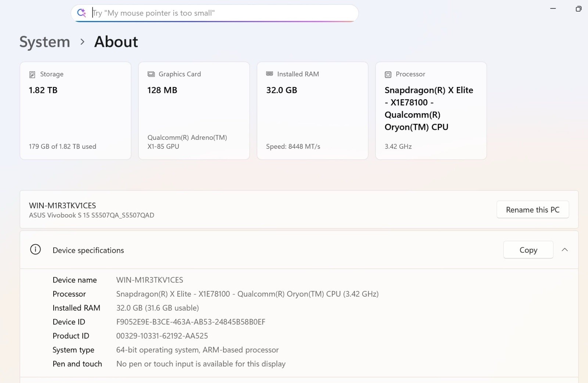
Task: Click the breadcrumb chevron between System and About
Action: coord(82,42)
